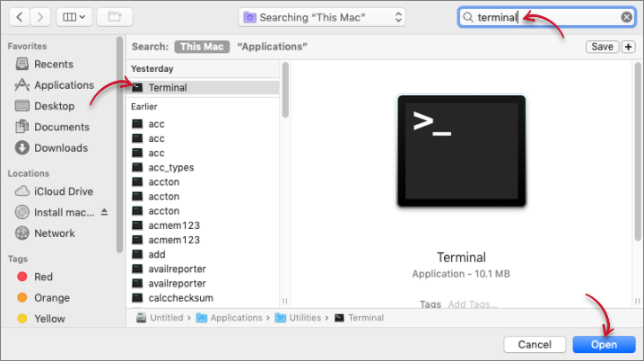Open Network in the sidebar
644x361 pixels.
pyautogui.click(x=54, y=233)
